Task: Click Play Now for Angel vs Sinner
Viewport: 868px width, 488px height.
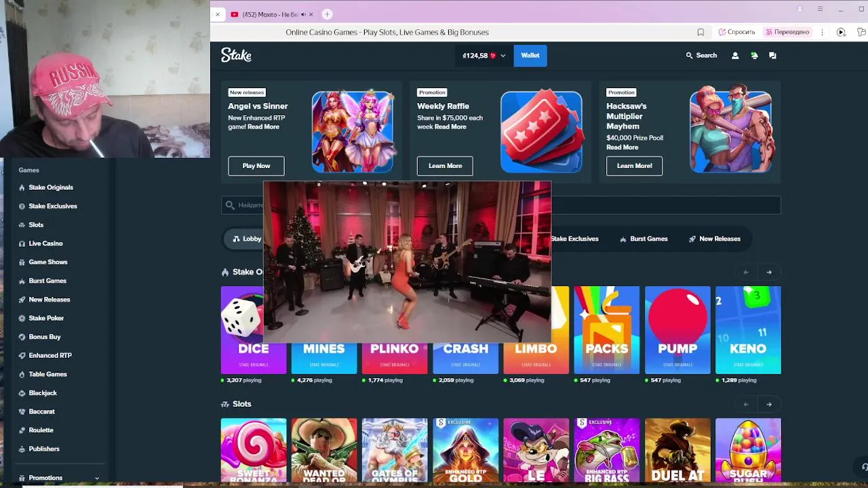Action: click(256, 166)
